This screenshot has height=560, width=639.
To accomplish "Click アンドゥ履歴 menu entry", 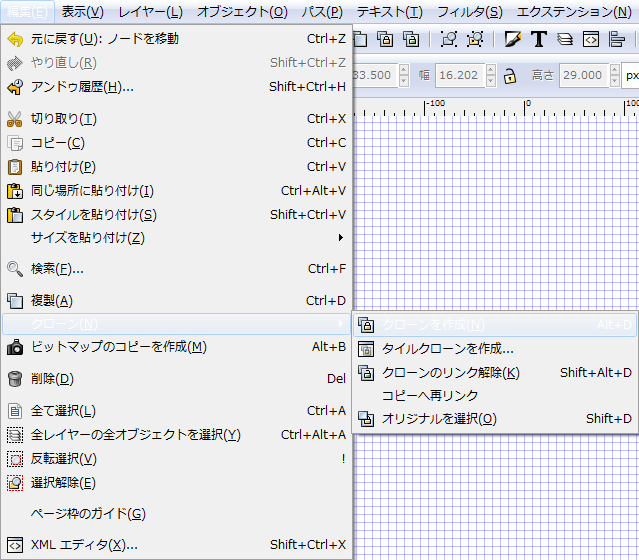I will [x=82, y=87].
